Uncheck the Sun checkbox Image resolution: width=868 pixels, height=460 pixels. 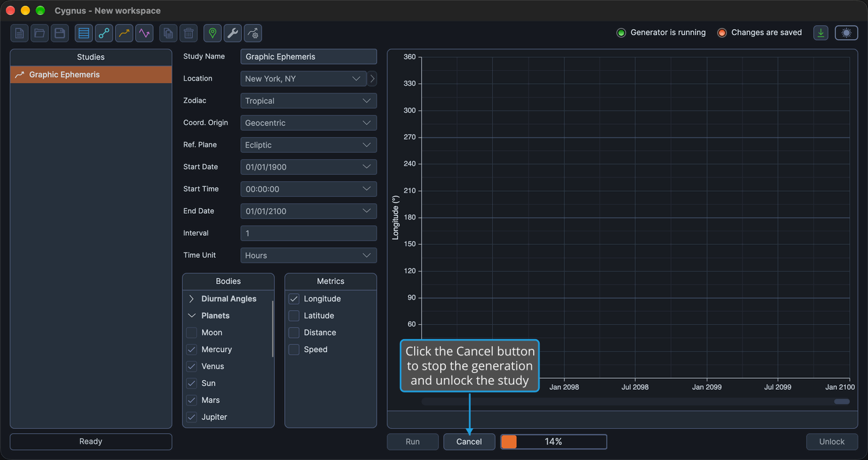192,383
